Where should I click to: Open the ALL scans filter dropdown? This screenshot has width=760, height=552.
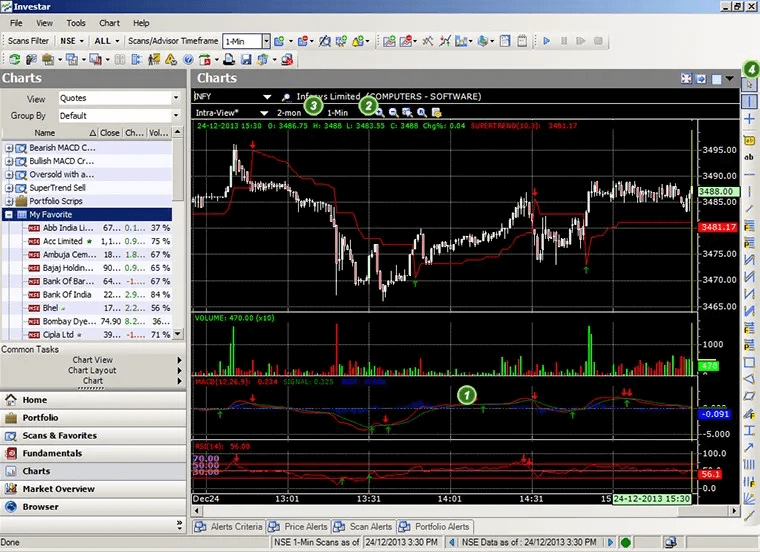point(106,41)
